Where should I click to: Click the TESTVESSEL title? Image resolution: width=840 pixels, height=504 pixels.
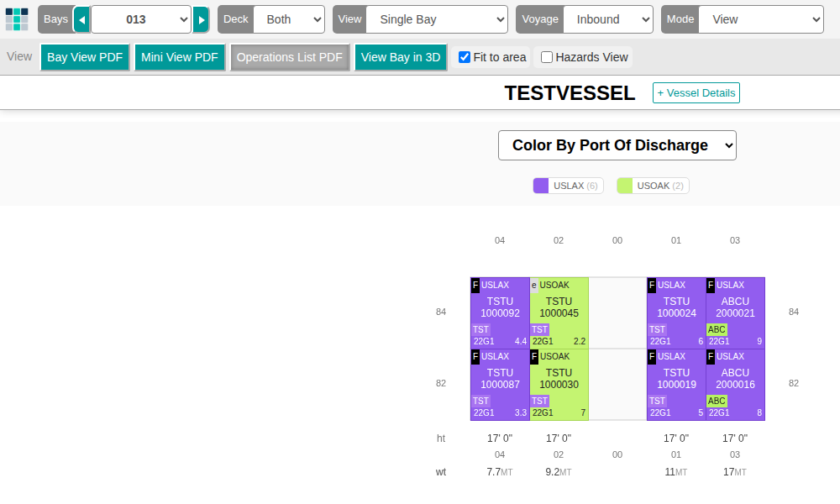(x=570, y=93)
